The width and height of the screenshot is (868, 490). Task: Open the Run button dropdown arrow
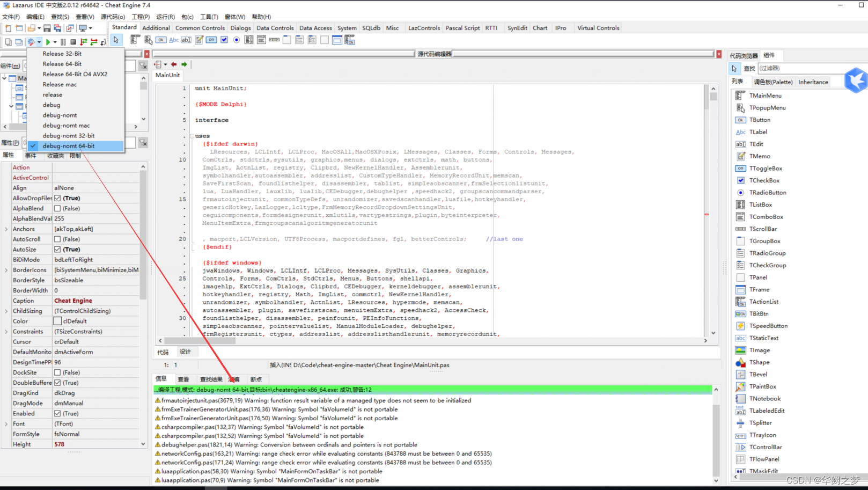point(55,42)
